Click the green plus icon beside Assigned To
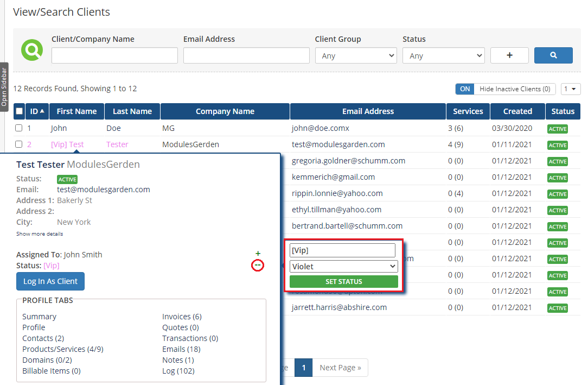The width and height of the screenshot is (588, 385). pos(258,254)
